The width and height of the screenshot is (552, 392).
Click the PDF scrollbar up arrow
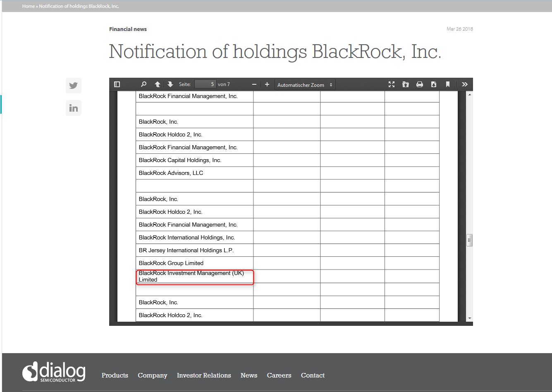tap(469, 95)
